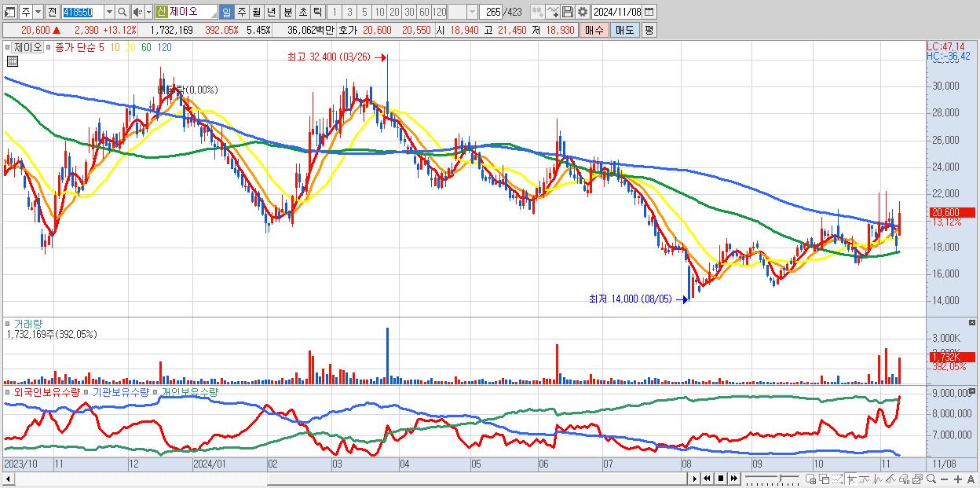The width and height of the screenshot is (980, 488).
Task: Choose the 5 interval button
Action: 364,13
